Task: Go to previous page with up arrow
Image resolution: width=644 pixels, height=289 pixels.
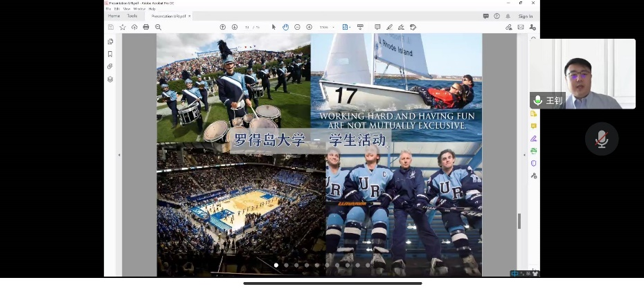Action: pos(223,27)
